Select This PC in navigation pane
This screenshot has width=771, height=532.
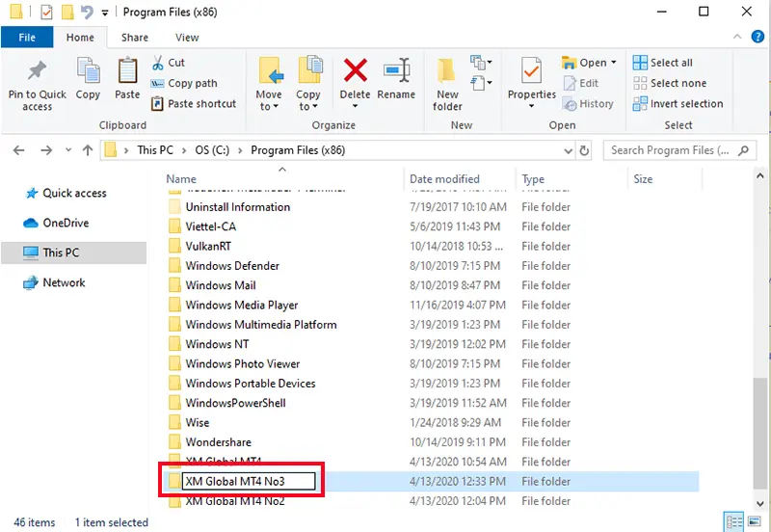coord(74,253)
